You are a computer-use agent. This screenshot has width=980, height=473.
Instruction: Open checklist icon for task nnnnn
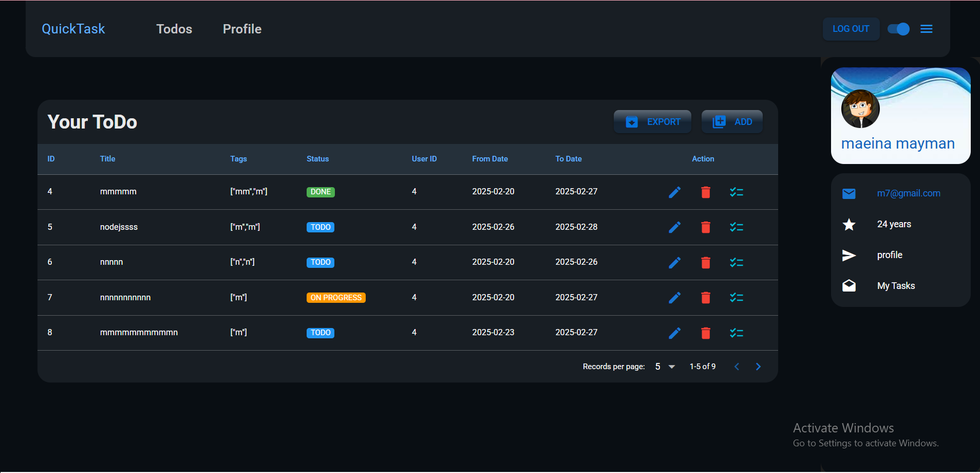tap(737, 263)
